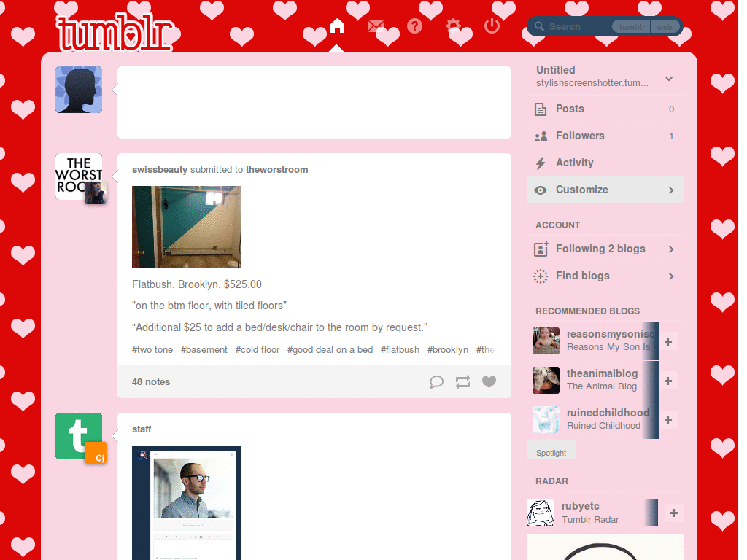The image size is (747, 560).
Task: Open the Activity sidebar item
Action: point(605,163)
